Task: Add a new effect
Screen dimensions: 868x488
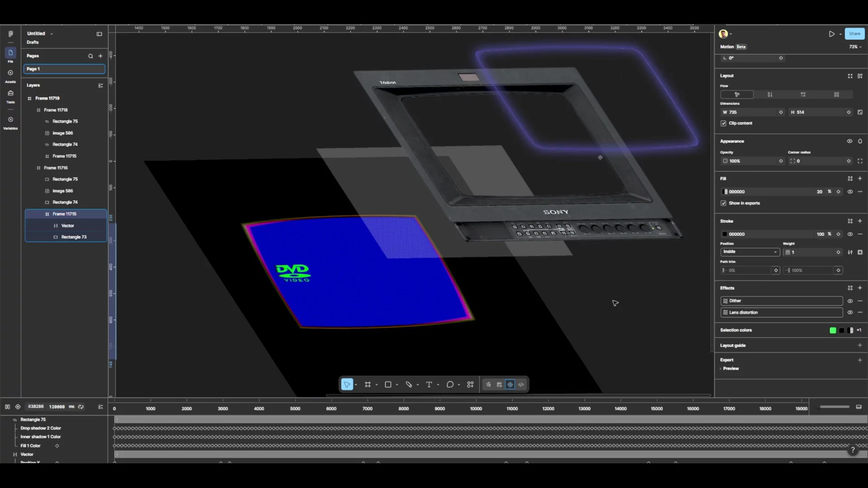Action: click(860, 288)
